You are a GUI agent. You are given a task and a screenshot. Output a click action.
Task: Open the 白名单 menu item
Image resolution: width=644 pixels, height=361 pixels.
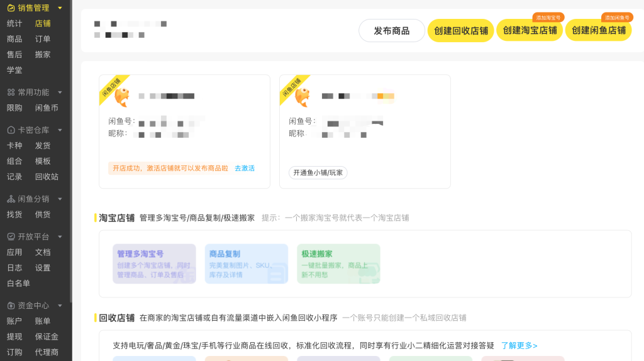coord(18,284)
